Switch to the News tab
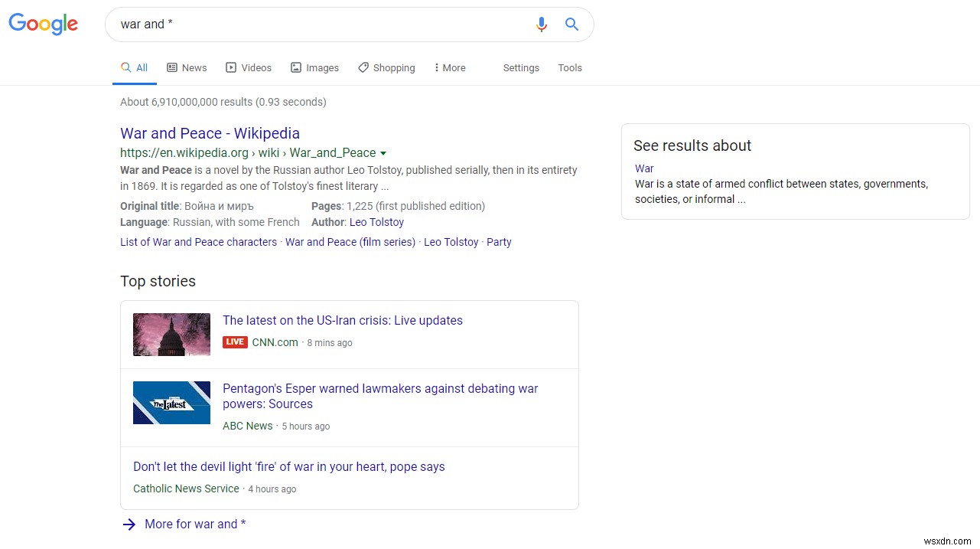Image resolution: width=980 pixels, height=549 pixels. 194,67
